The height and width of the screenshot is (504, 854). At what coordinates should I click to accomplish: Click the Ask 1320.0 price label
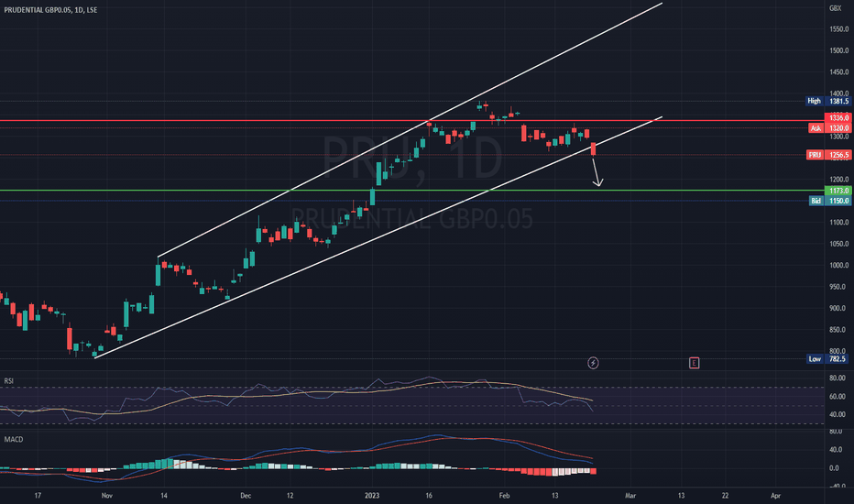pyautogui.click(x=829, y=128)
